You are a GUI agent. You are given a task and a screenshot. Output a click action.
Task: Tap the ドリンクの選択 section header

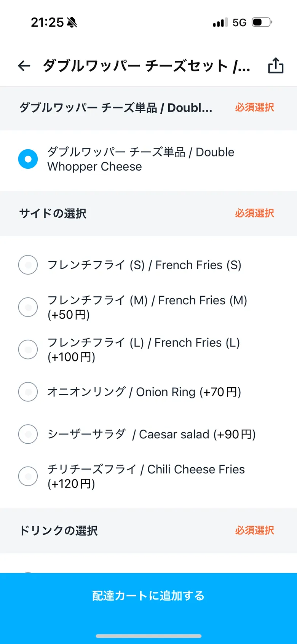(59, 531)
